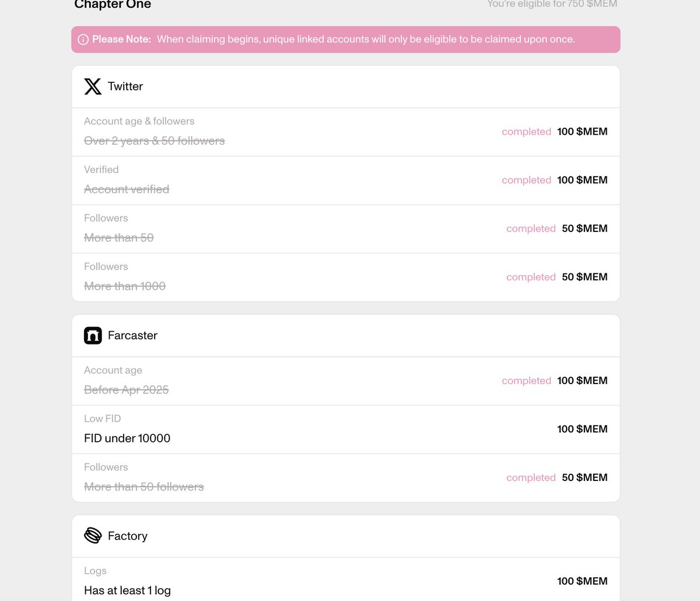Click the info icon in pink notice

point(83,40)
